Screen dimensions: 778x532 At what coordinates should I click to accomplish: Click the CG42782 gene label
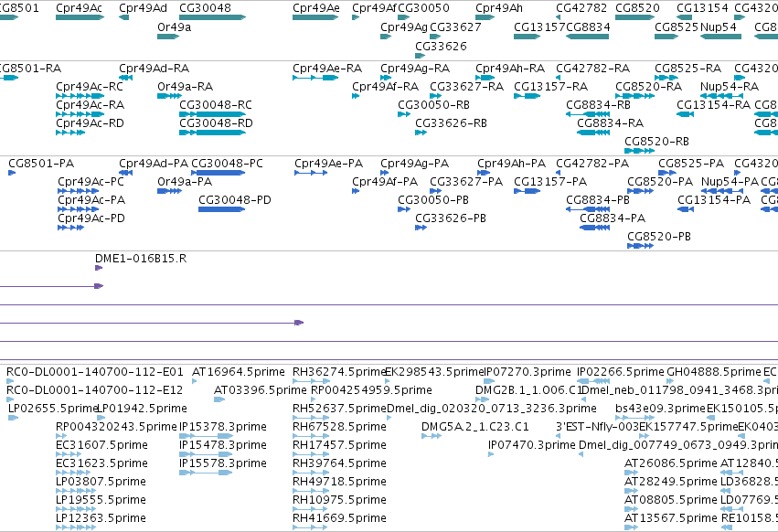[581, 8]
